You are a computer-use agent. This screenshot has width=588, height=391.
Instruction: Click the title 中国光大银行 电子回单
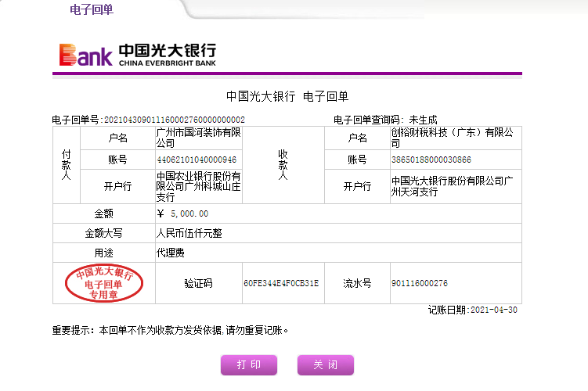[x=287, y=96]
